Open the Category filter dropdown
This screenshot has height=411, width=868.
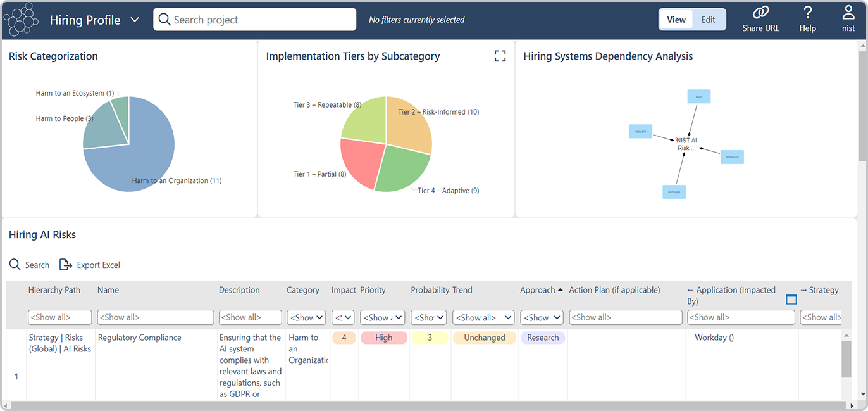point(306,317)
